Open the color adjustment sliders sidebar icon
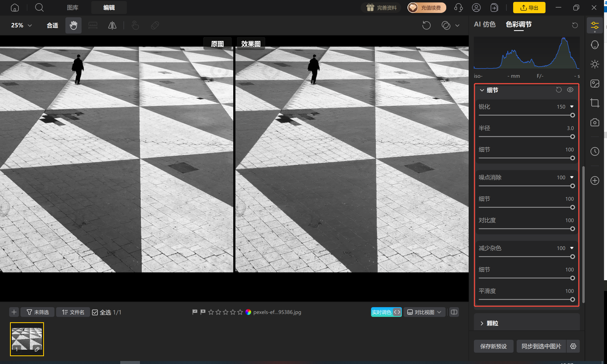Viewport: 607px width, 364px height. click(595, 26)
